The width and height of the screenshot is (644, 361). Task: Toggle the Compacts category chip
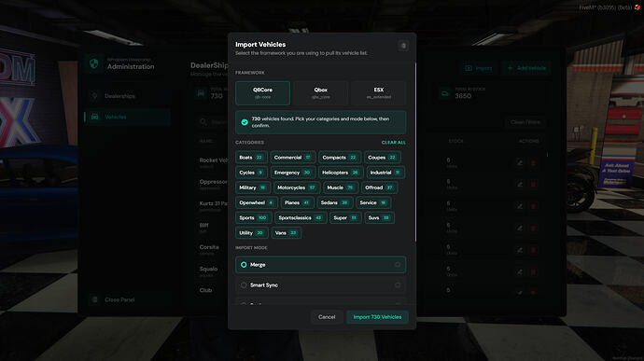click(340, 158)
